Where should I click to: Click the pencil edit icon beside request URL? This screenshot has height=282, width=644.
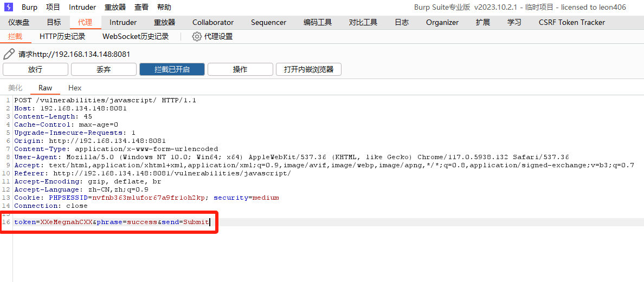[9, 54]
